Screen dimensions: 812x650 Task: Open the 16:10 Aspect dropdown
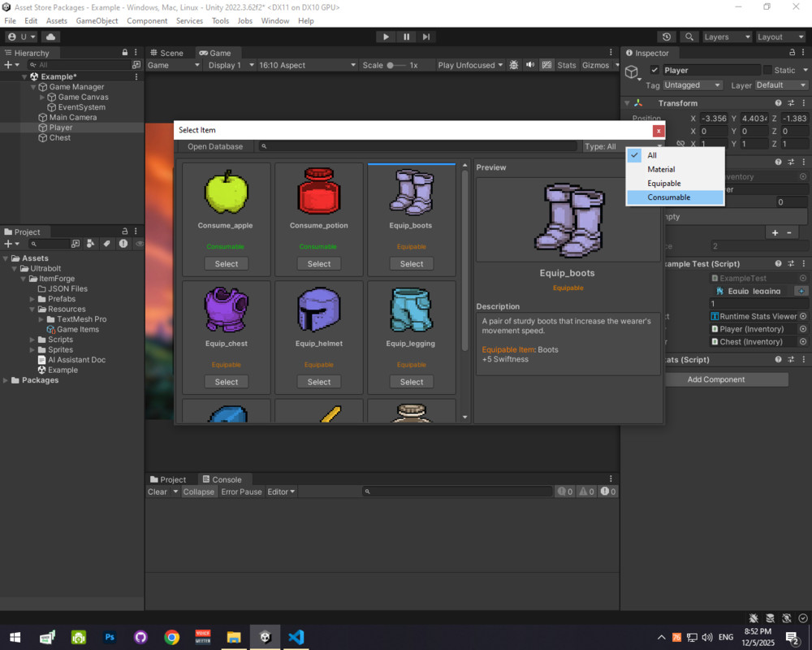308,65
